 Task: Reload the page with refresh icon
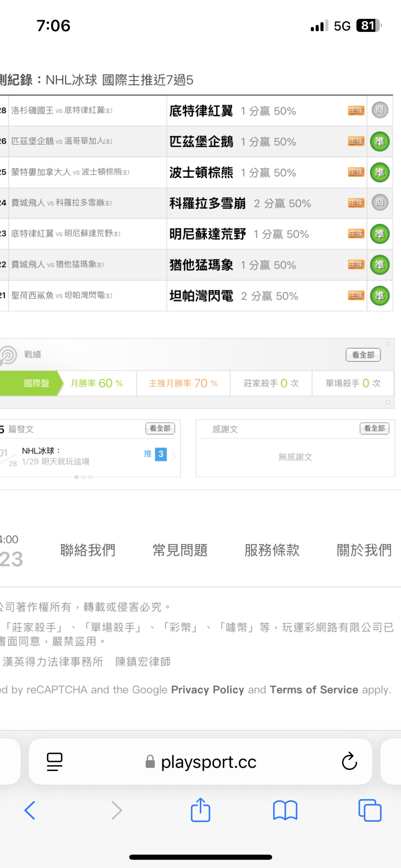(349, 761)
